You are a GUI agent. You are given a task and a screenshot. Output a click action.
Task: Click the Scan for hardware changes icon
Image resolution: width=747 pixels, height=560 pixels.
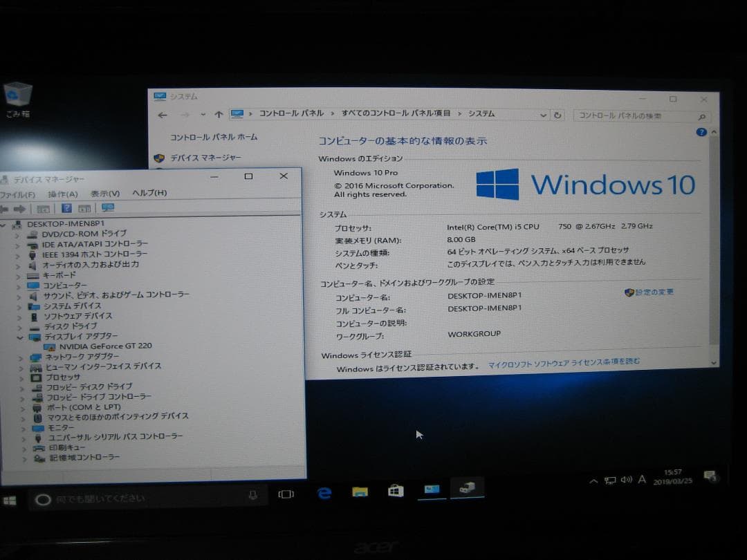click(107, 209)
